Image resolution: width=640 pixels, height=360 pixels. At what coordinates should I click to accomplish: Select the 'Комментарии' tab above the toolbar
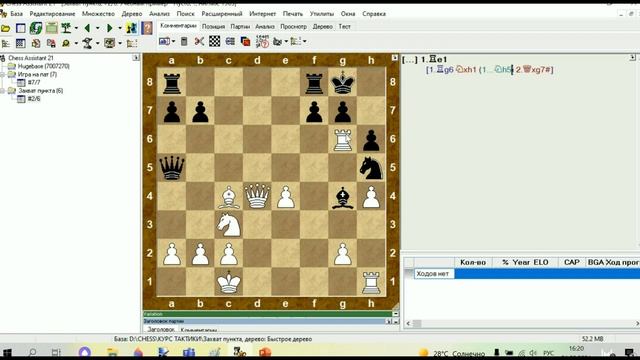[178, 26]
